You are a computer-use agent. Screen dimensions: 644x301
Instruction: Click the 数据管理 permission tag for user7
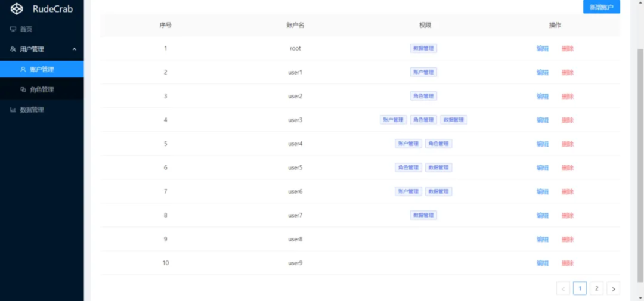click(423, 215)
